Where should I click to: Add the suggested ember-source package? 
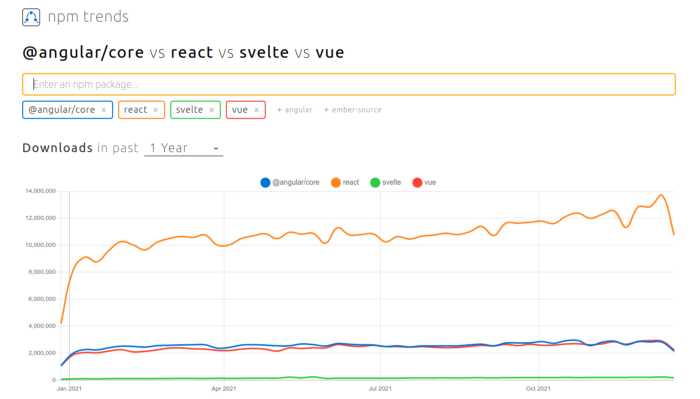353,110
